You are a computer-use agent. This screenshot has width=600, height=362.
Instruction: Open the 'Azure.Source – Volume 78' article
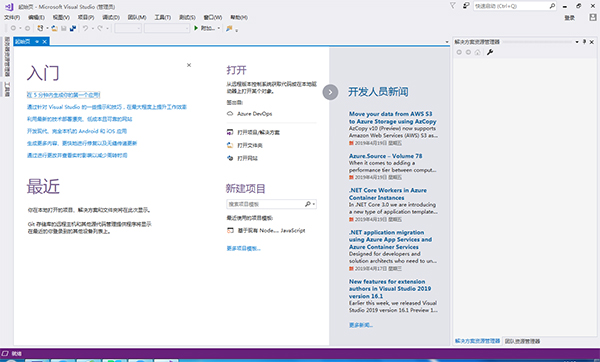(x=385, y=156)
